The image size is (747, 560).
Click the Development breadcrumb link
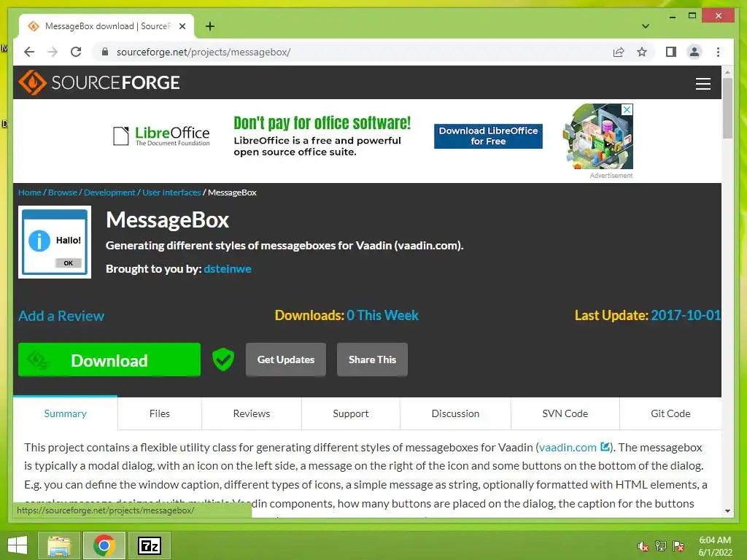click(x=109, y=192)
